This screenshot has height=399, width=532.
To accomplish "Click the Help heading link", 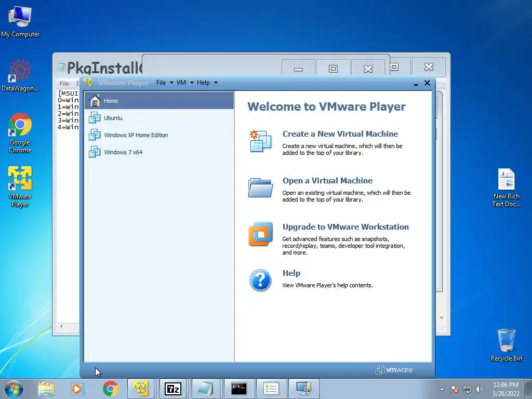I will pos(291,273).
